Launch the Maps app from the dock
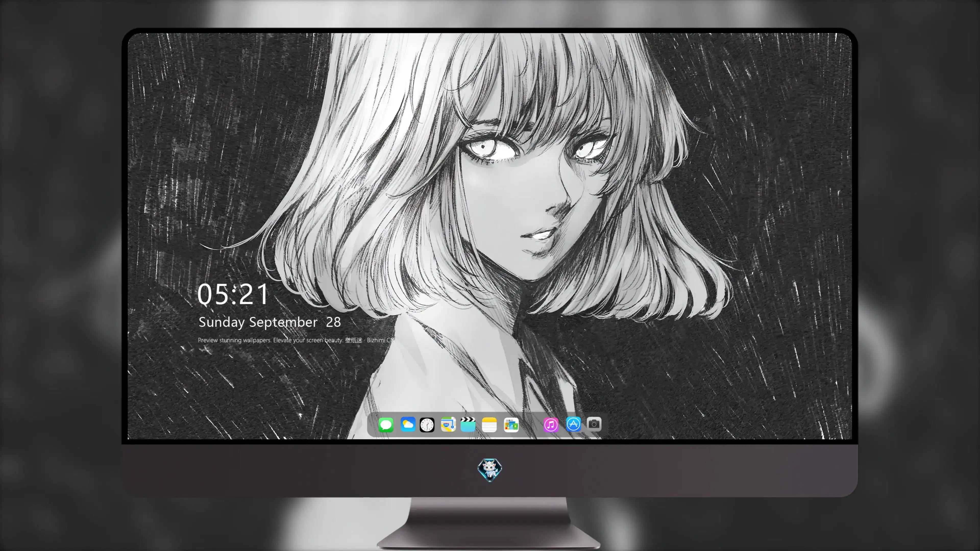980x551 pixels. coord(448,424)
